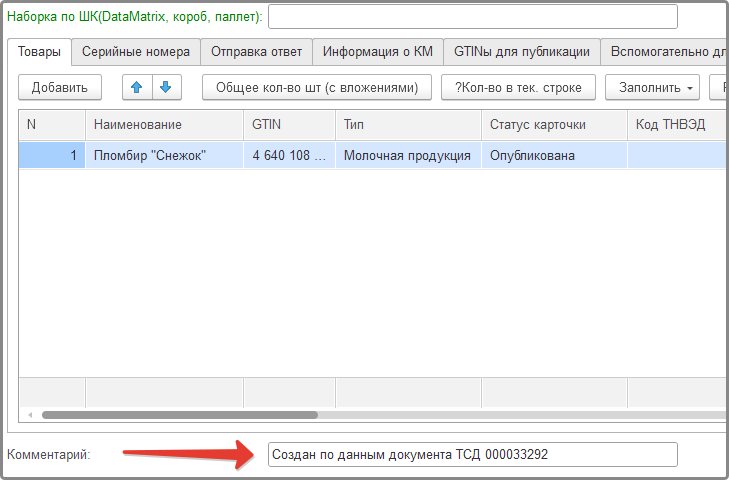
Task: Click the GTIN column header
Action: pyautogui.click(x=290, y=125)
